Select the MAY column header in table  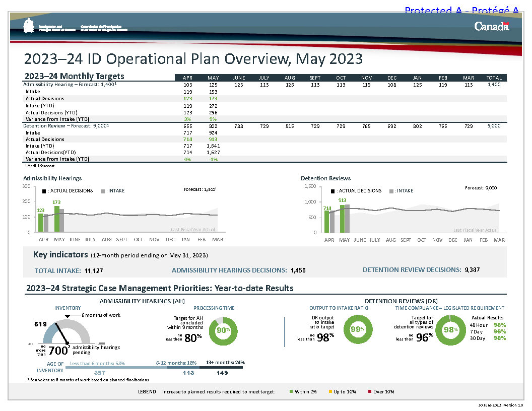[x=213, y=78]
